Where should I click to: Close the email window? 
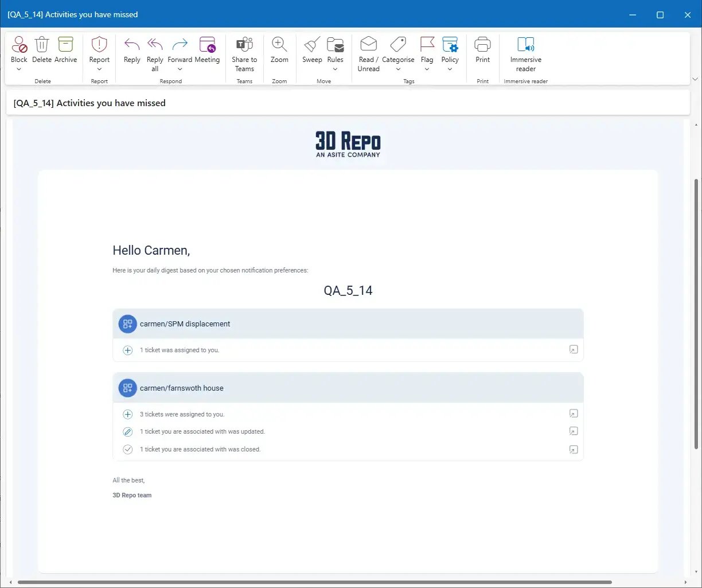(688, 14)
